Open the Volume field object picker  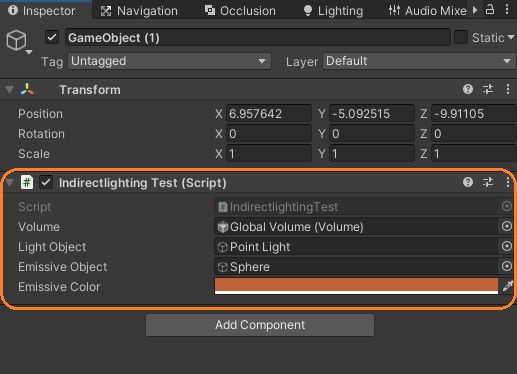(x=507, y=226)
